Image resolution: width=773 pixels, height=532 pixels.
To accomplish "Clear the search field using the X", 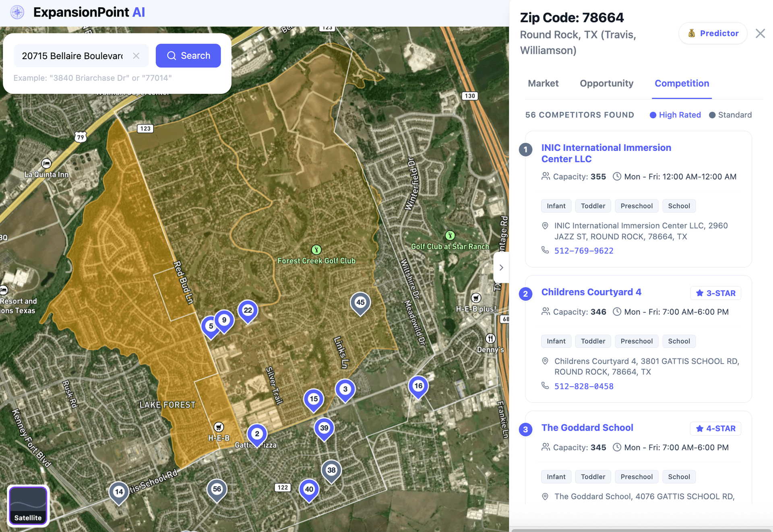I will click(x=136, y=56).
